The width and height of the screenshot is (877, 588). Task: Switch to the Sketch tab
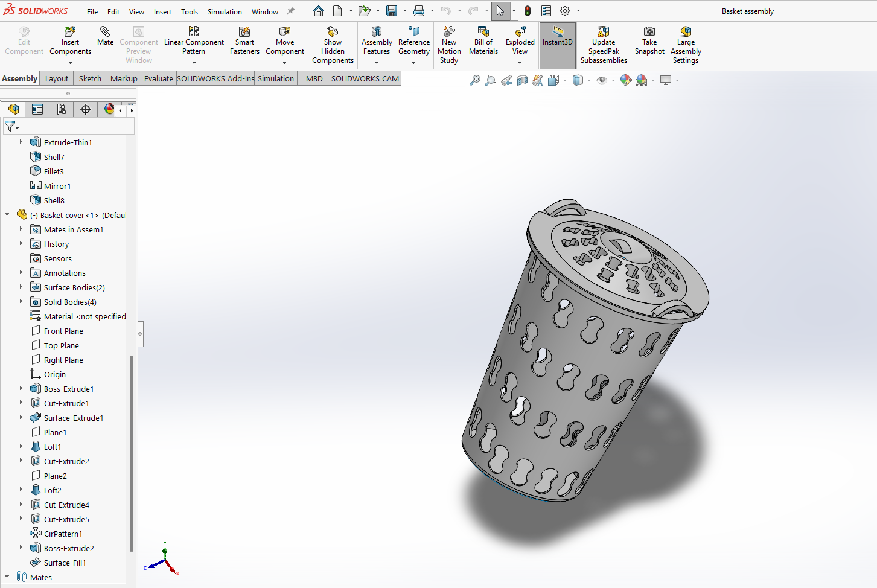tap(90, 78)
